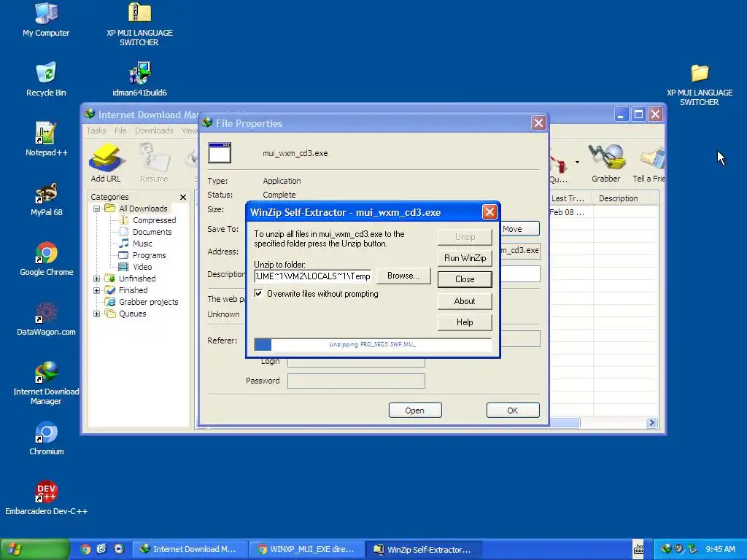Click the Resume toolbar icon in IDM
Viewport: 747px width, 560px height.
tap(154, 163)
